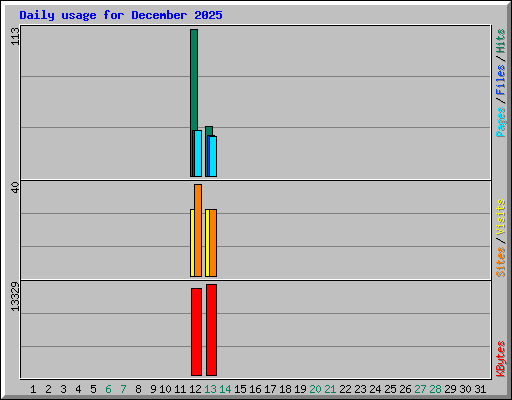
Task: Click the 'Files' legend label
Action: coord(501,80)
